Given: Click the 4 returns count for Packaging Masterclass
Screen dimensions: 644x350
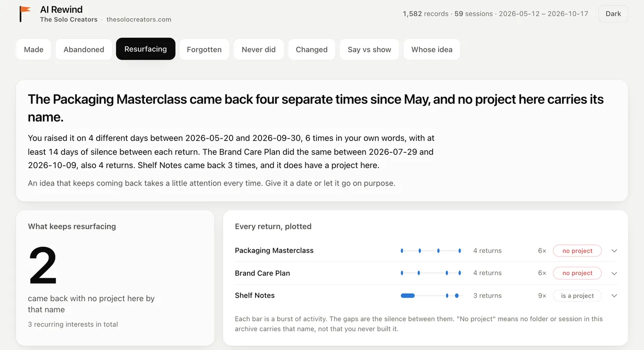Looking at the screenshot, I should click(488, 250).
